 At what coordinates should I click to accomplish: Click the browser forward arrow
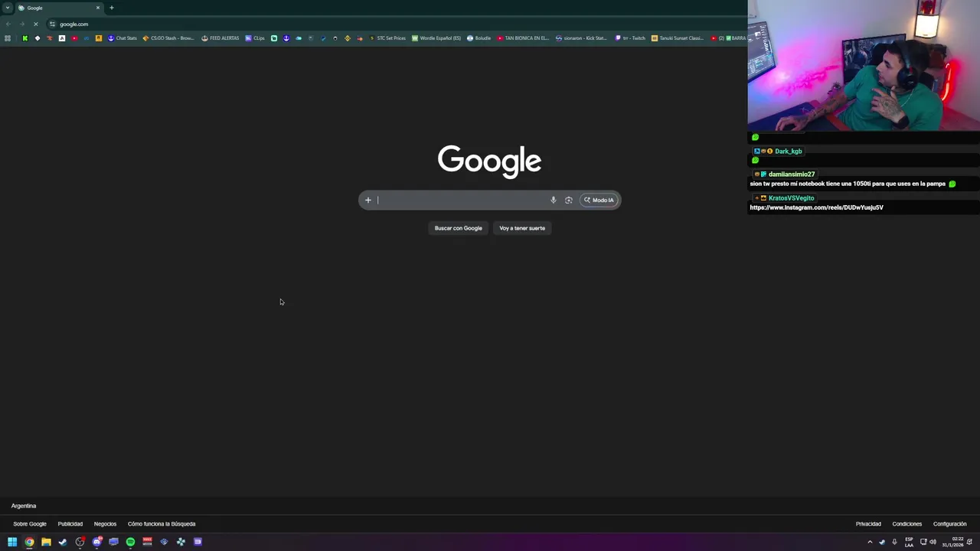coord(21,24)
